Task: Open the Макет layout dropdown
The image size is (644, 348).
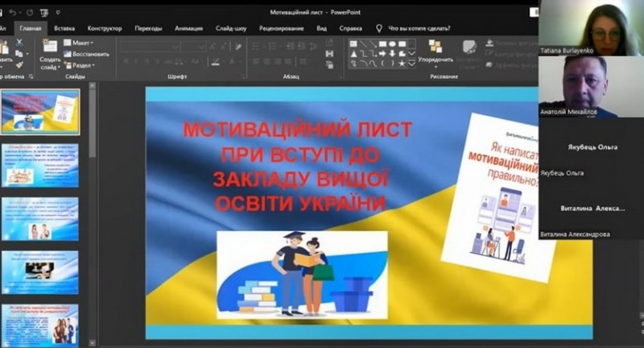Action: pos(82,43)
